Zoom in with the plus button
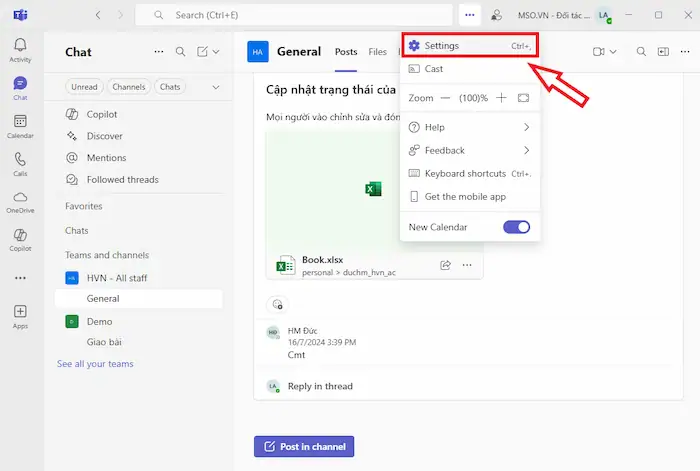This screenshot has width=700, height=471. point(501,98)
